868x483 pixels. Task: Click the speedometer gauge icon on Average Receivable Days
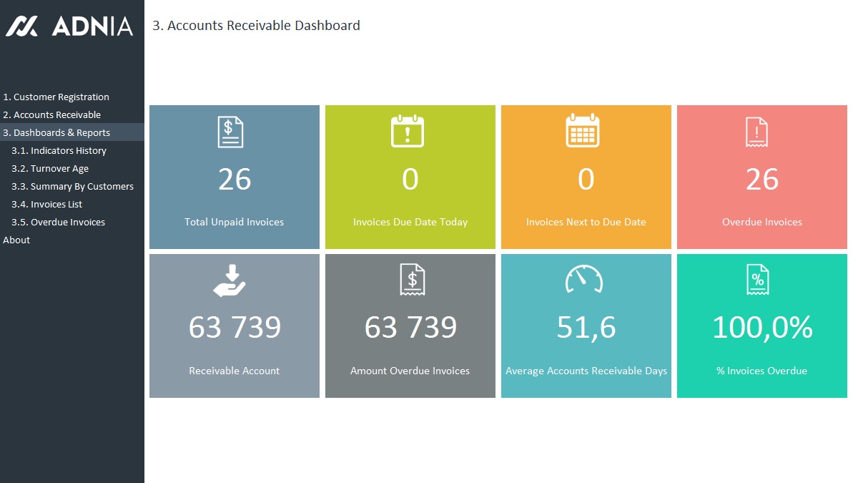point(584,280)
